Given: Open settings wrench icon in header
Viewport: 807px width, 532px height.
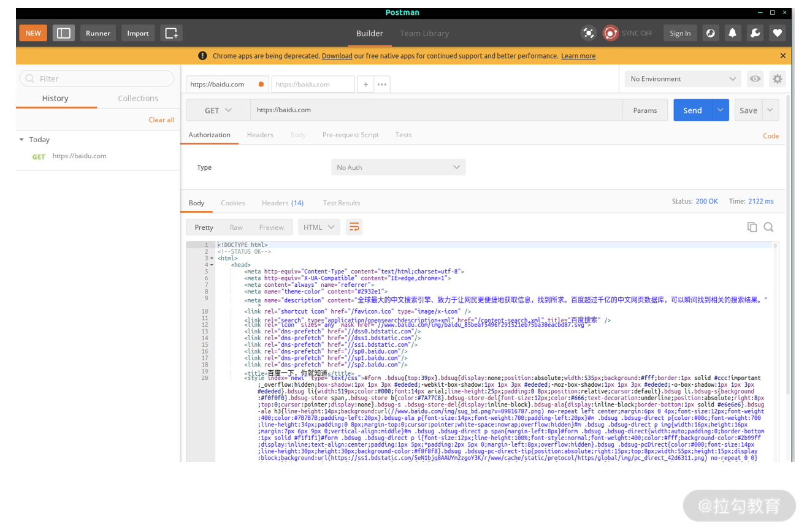Looking at the screenshot, I should (x=755, y=33).
